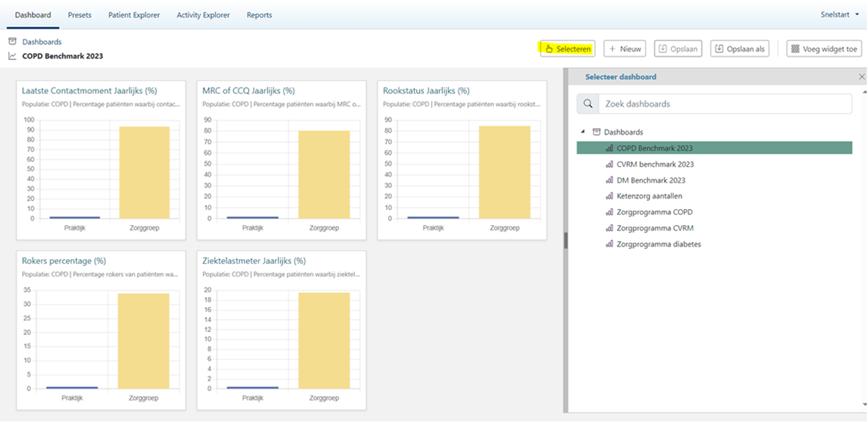Select DM Benchmark 2023 dashboard
The width and height of the screenshot is (868, 422).
(x=651, y=180)
